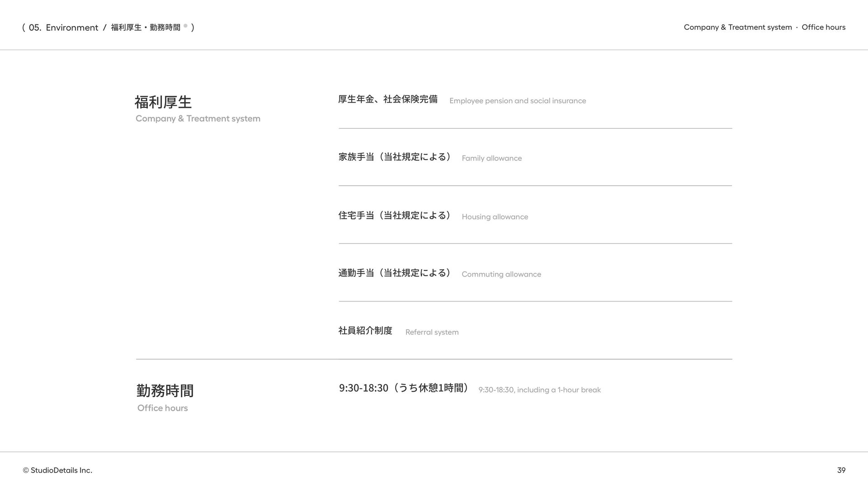Click the small gray dot in header breadcrumb
This screenshot has width=868, height=488.
pyautogui.click(x=185, y=26)
